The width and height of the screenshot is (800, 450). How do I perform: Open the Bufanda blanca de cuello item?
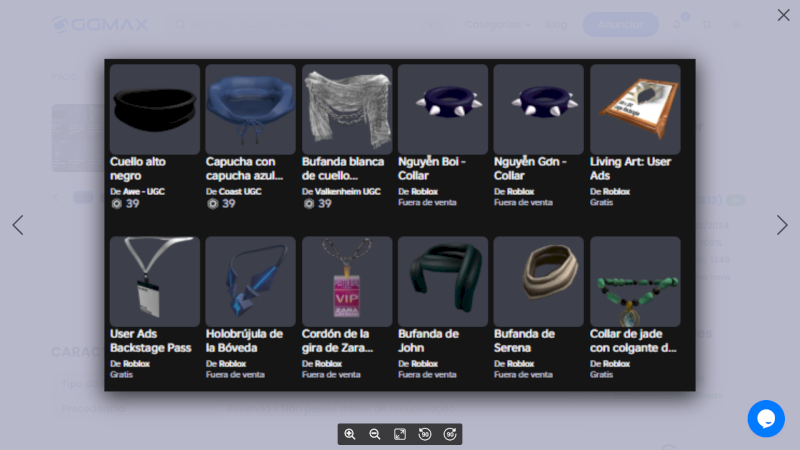point(346,109)
